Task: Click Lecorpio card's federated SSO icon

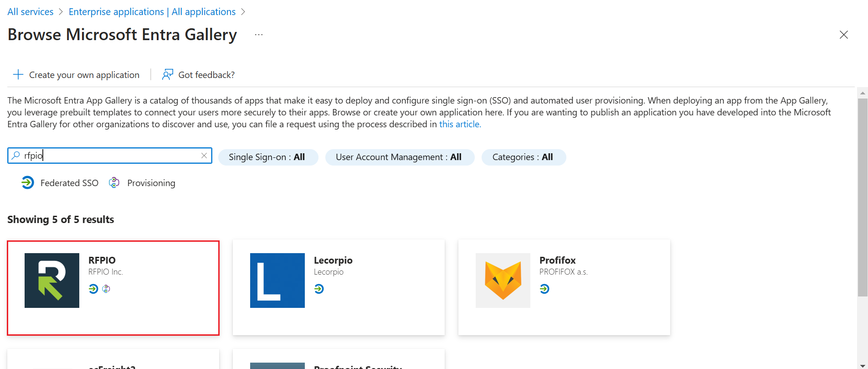Action: (x=319, y=289)
